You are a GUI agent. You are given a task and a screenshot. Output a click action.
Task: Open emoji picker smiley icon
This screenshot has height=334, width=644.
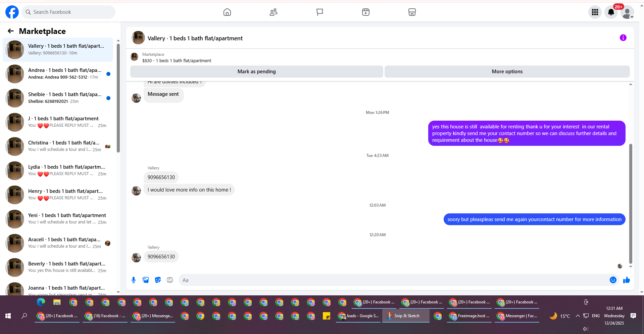(x=613, y=280)
